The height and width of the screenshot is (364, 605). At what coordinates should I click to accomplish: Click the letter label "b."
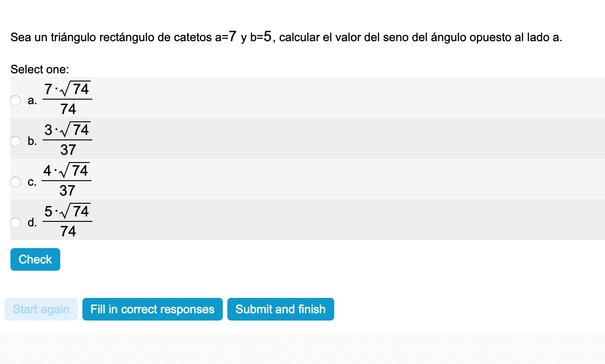[32, 141]
